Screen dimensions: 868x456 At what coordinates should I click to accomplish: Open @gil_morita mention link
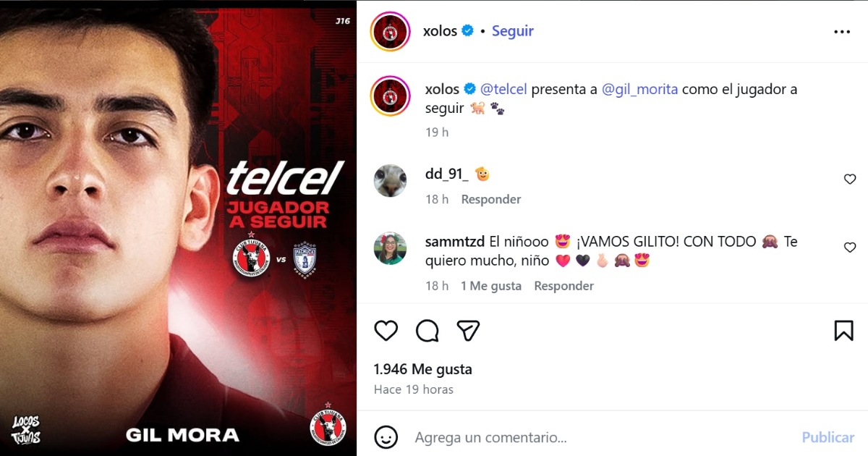pos(640,89)
